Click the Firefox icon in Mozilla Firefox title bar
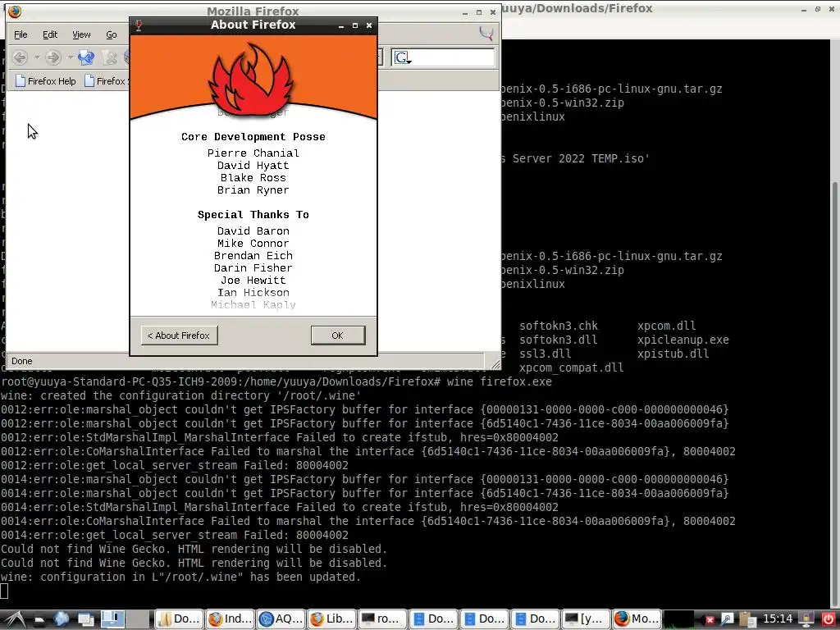840x630 pixels. click(x=15, y=11)
